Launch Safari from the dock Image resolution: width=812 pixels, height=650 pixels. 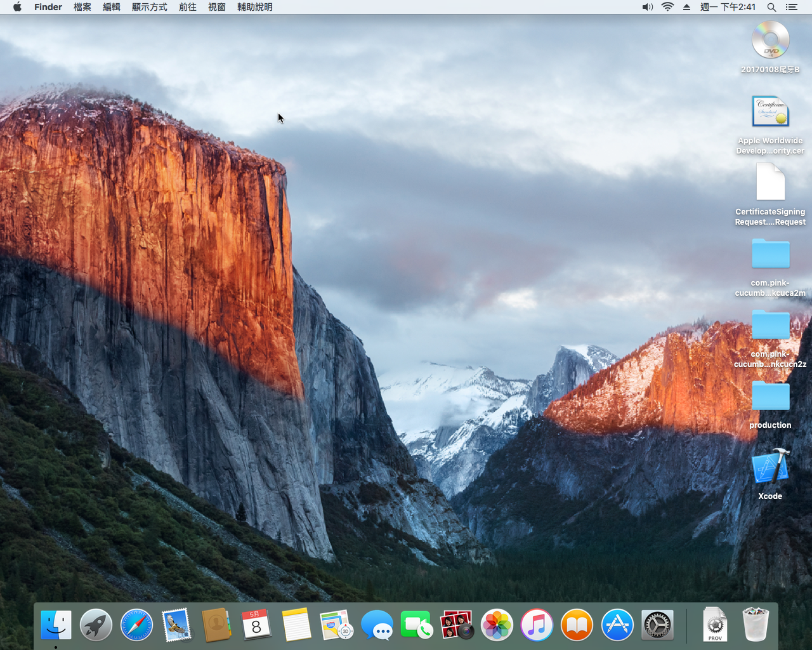coord(136,625)
